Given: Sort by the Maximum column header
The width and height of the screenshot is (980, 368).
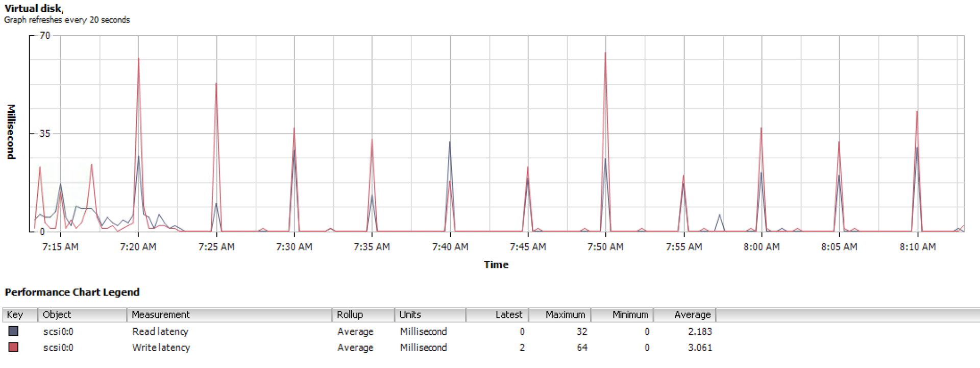Looking at the screenshot, I should pyautogui.click(x=560, y=314).
